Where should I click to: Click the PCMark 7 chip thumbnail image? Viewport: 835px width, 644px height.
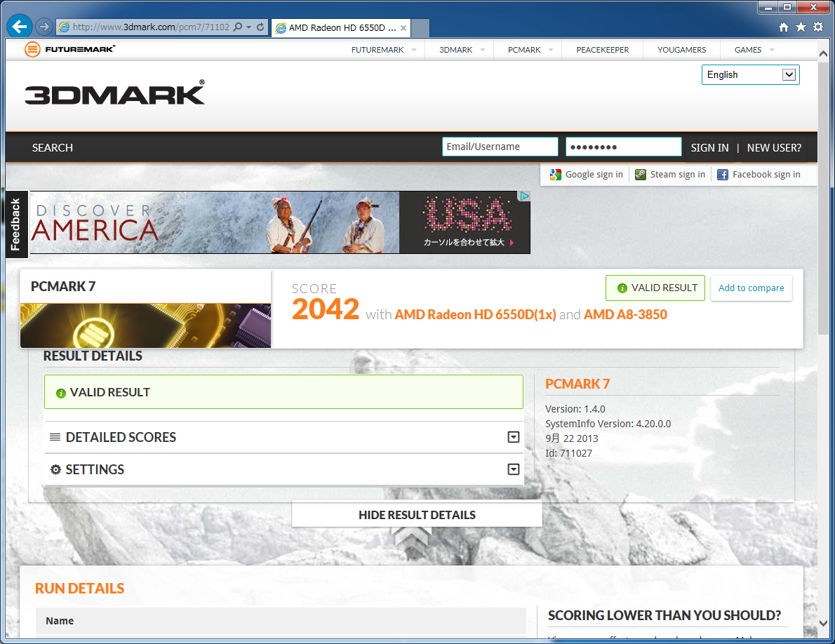click(145, 326)
